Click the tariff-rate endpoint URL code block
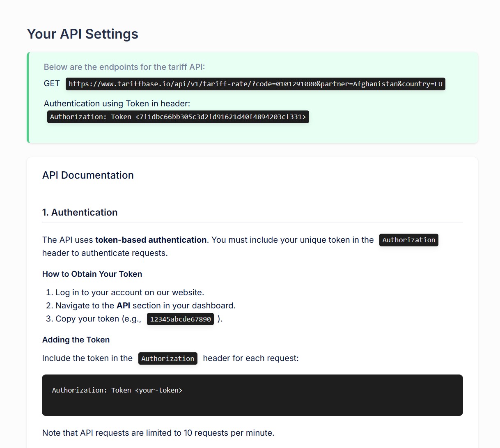This screenshot has width=500, height=448. 255,84
